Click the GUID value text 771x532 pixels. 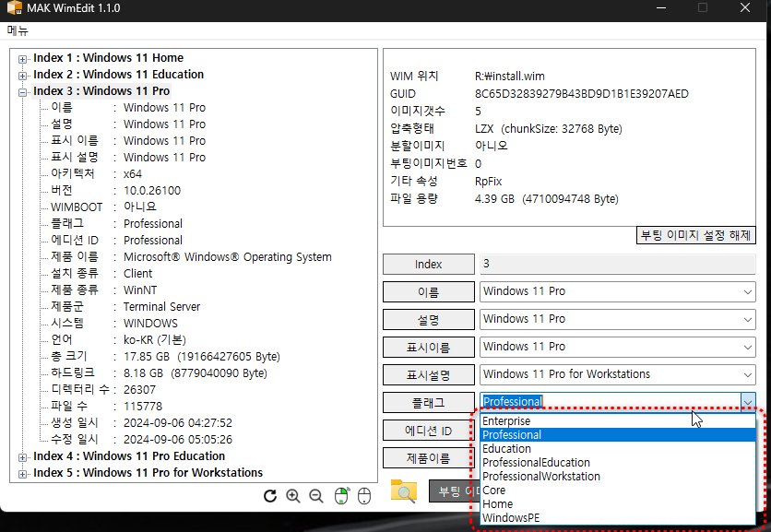(582, 93)
